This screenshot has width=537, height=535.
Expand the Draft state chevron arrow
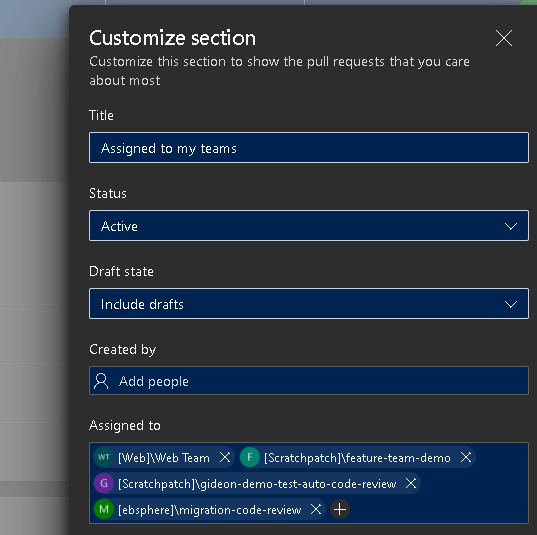tap(511, 304)
